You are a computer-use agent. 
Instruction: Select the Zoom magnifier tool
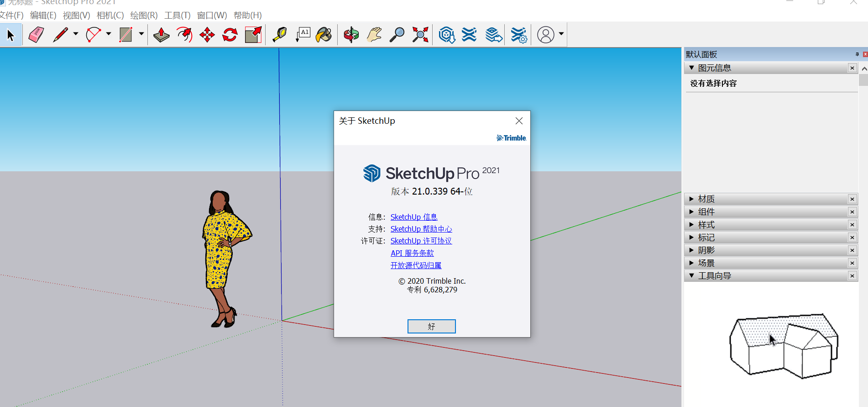pos(397,35)
